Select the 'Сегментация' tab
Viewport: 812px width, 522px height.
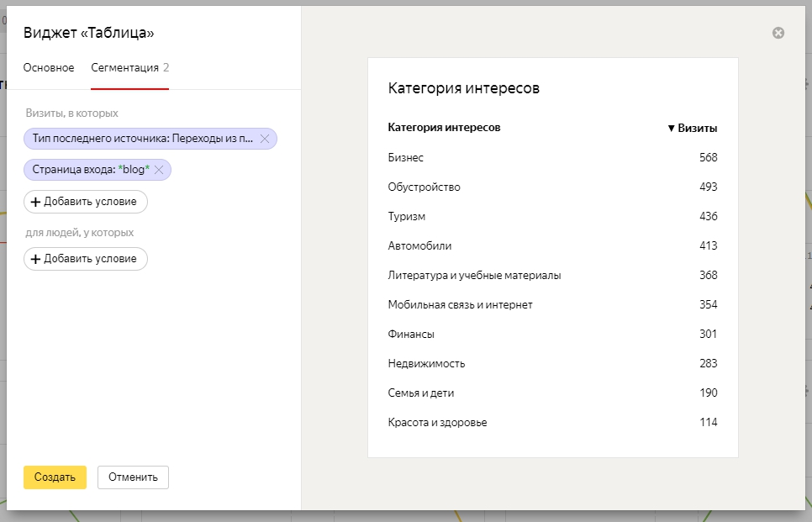pyautogui.click(x=125, y=68)
